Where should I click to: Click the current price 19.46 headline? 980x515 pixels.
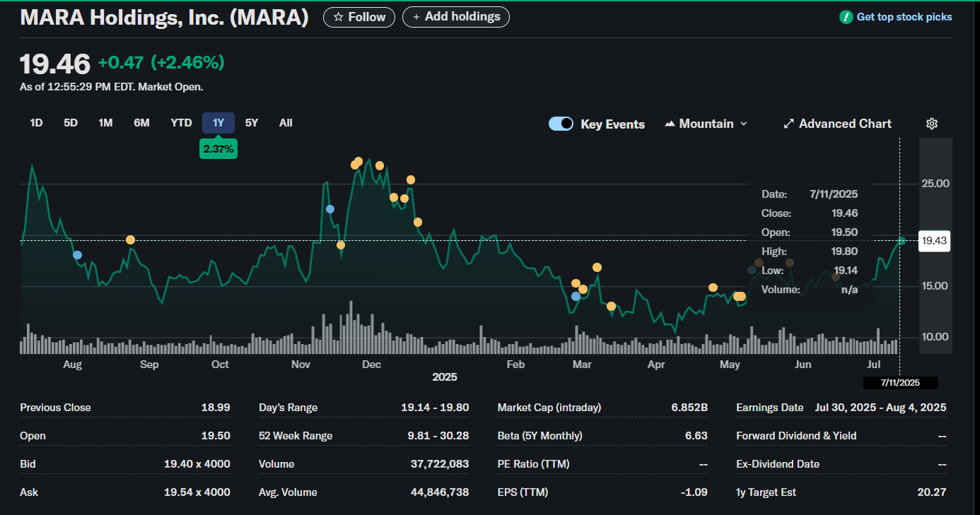click(x=55, y=64)
